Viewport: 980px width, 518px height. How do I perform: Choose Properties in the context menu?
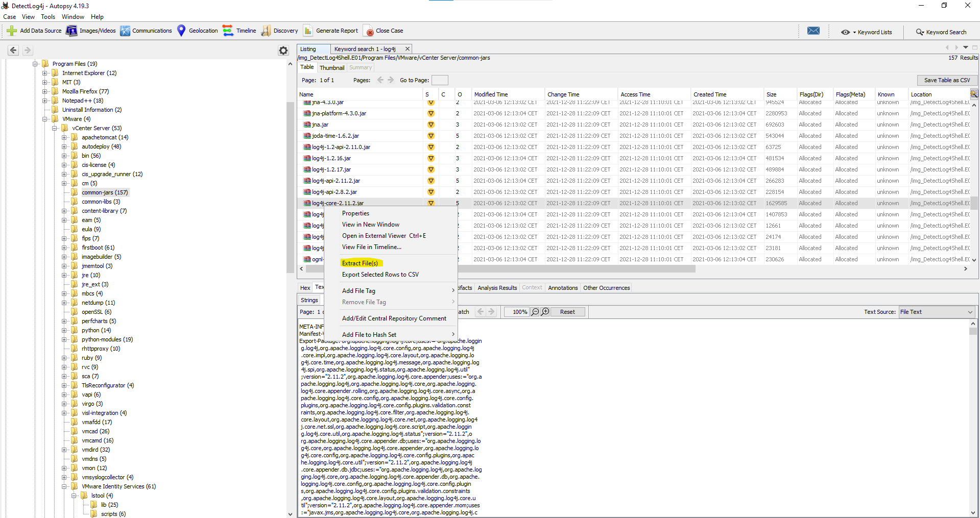click(x=355, y=213)
